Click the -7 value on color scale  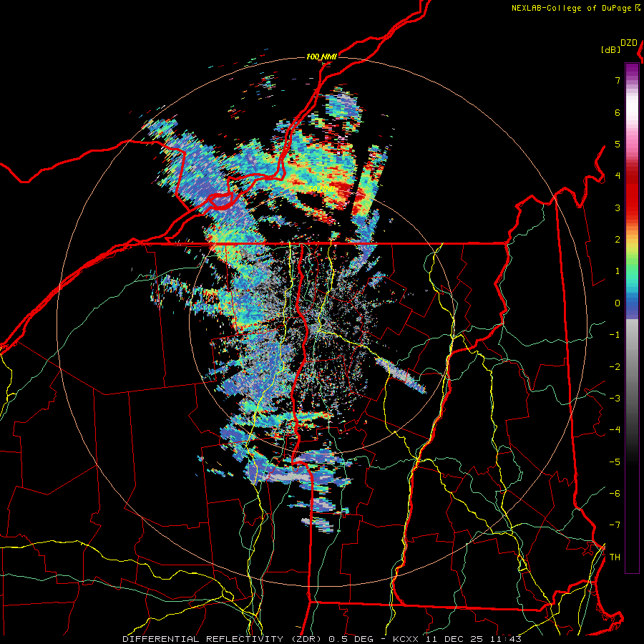pyautogui.click(x=615, y=525)
